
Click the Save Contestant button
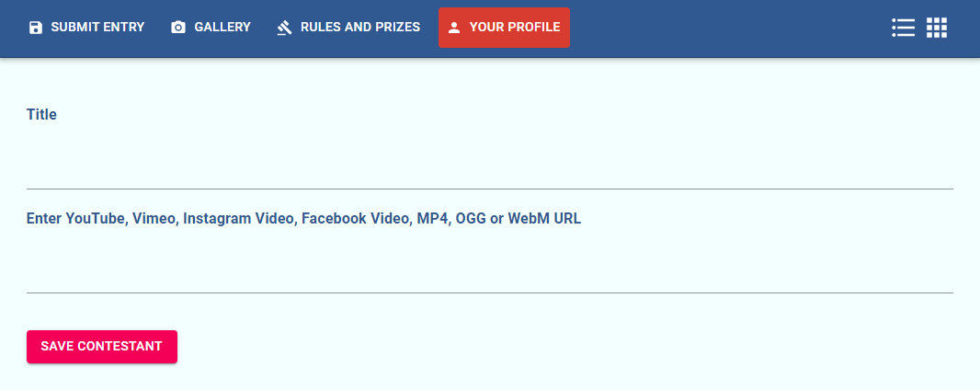(102, 346)
